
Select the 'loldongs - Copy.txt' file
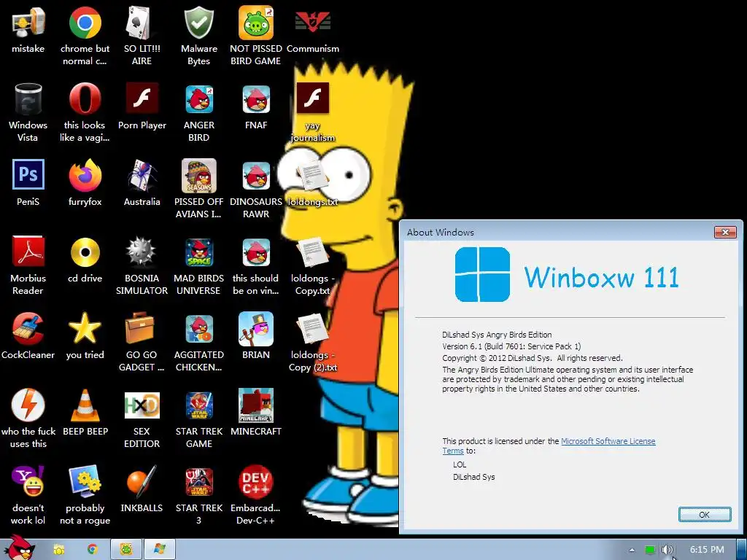tap(312, 253)
